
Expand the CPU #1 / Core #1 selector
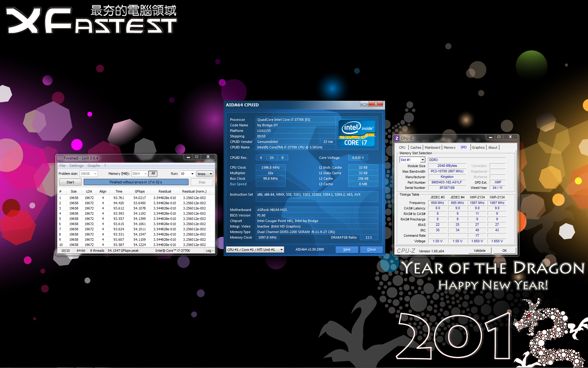tap(281, 250)
